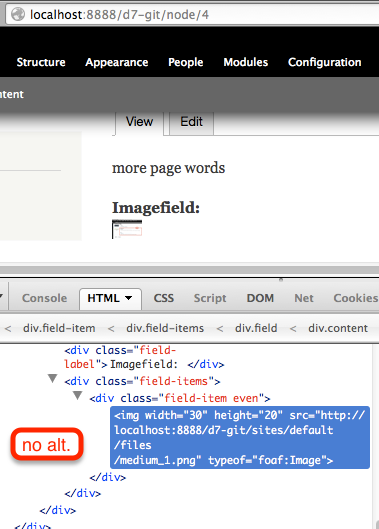Click the field-item even div opening tag
379x529 pixels.
180,398
